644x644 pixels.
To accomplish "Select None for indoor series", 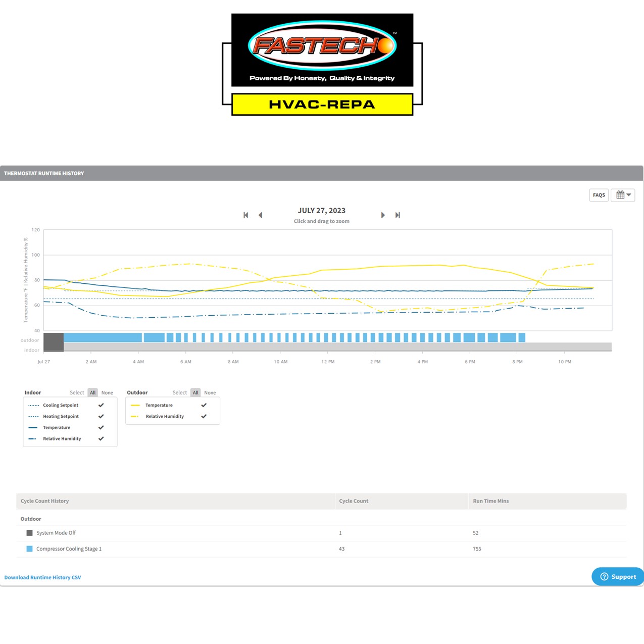I will pyautogui.click(x=107, y=392).
